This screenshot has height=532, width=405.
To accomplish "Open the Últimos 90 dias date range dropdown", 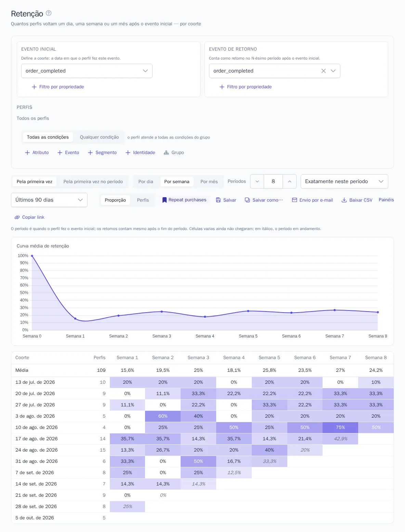I will point(49,200).
